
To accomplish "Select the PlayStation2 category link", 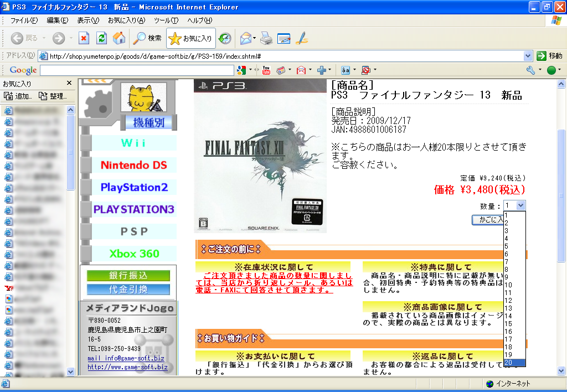I will [134, 187].
